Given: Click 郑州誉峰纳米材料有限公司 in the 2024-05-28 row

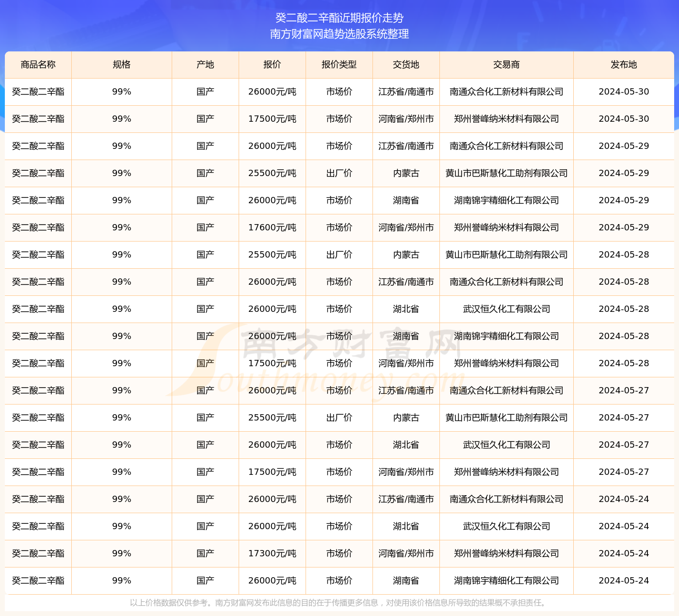Looking at the screenshot, I should 506,363.
